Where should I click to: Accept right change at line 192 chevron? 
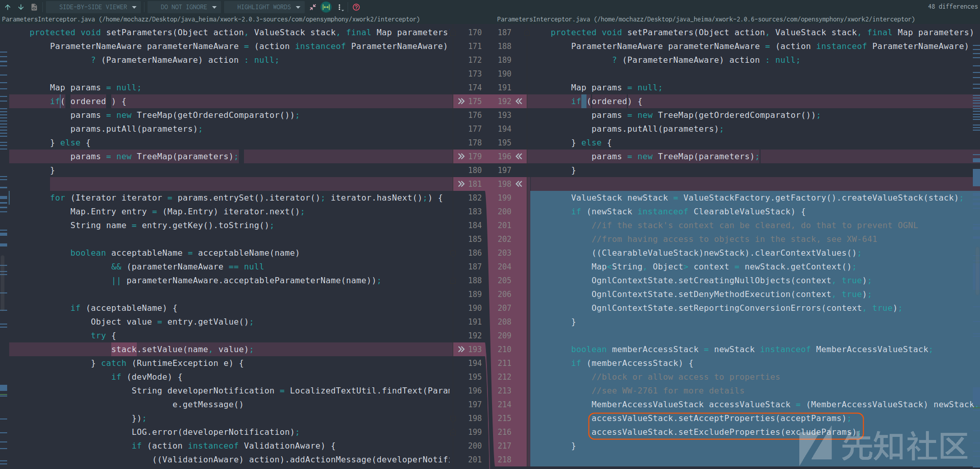[519, 101]
